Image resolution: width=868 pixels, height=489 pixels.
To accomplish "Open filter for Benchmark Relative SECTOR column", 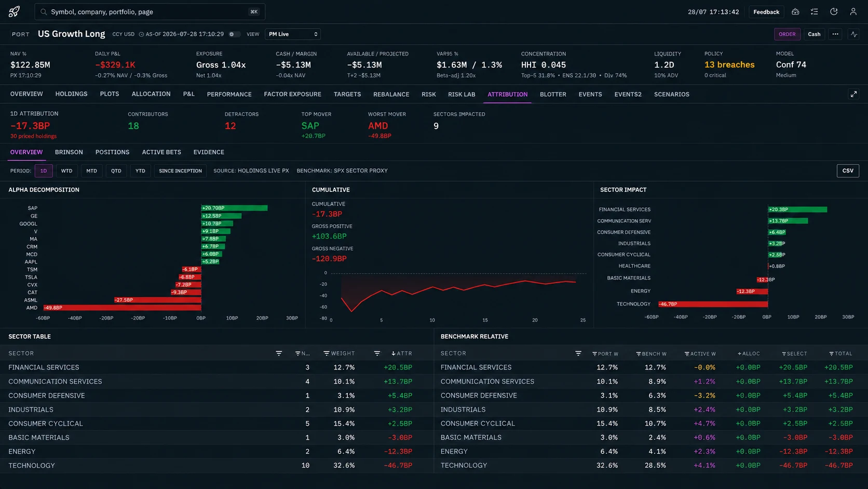I will [x=578, y=353].
